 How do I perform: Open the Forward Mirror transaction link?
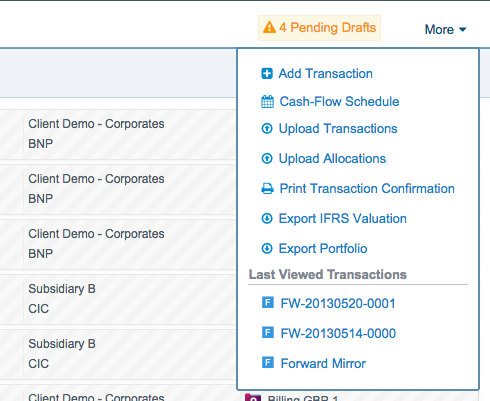point(323,363)
